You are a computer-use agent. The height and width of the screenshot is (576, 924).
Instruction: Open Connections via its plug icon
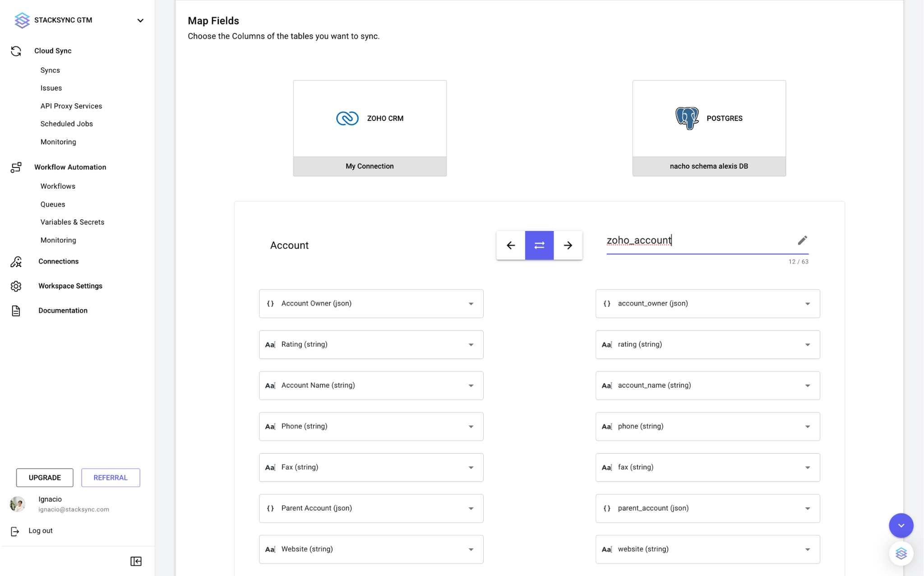(x=16, y=261)
